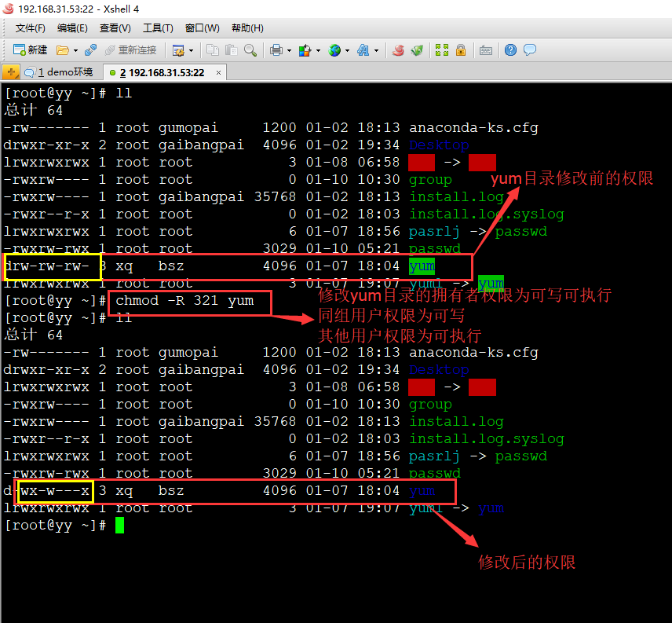Image resolution: width=672 pixels, height=623 pixels.
Task: Toggle the screen lock padlock icon
Action: click(x=460, y=49)
